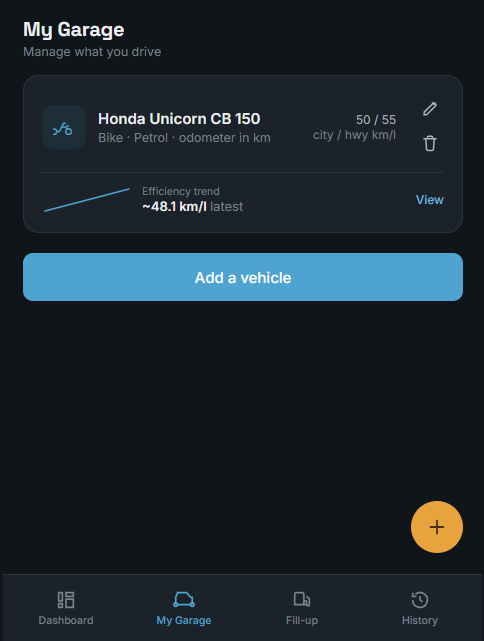Select the car icon in bottom navigation
The height and width of the screenshot is (641, 484).
pyautogui.click(x=184, y=600)
